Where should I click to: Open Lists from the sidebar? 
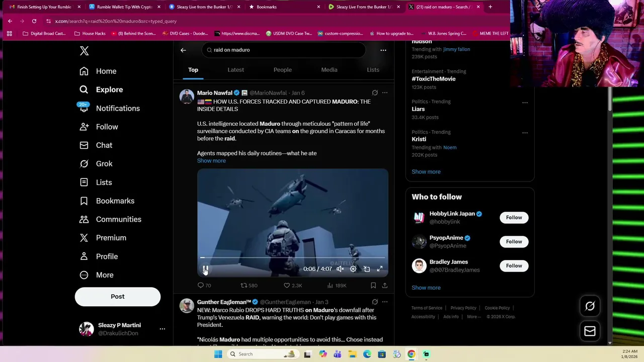(96, 183)
